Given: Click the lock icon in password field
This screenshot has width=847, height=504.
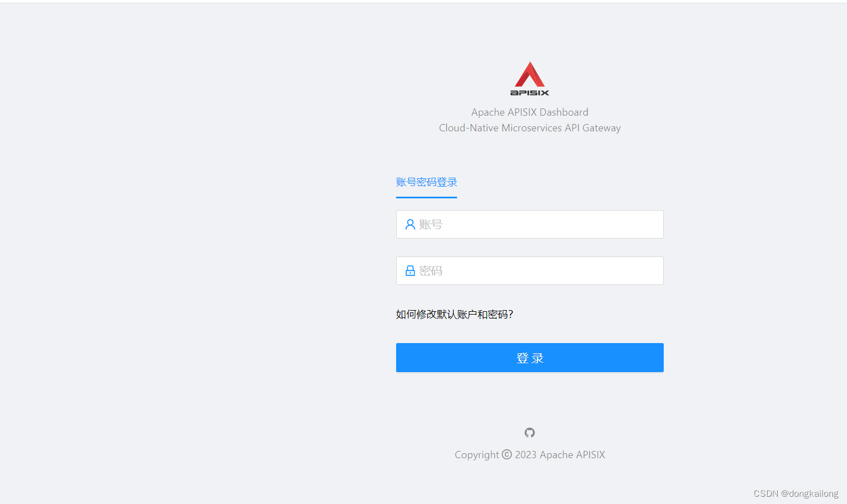Looking at the screenshot, I should coord(410,271).
